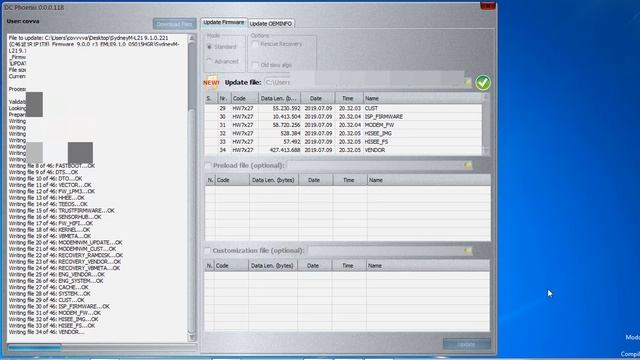Select the MODEM_FW row in firmware table
640x360 pixels.
tap(343, 125)
